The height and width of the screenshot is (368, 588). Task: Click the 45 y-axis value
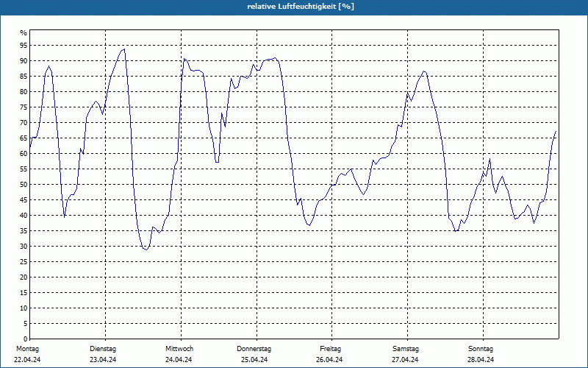(24, 199)
